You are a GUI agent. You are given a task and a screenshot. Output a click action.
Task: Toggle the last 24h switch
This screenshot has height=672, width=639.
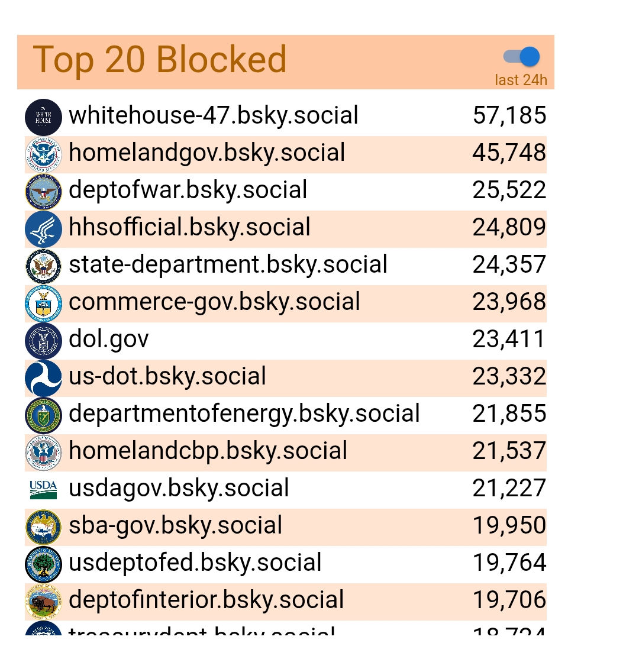(522, 57)
